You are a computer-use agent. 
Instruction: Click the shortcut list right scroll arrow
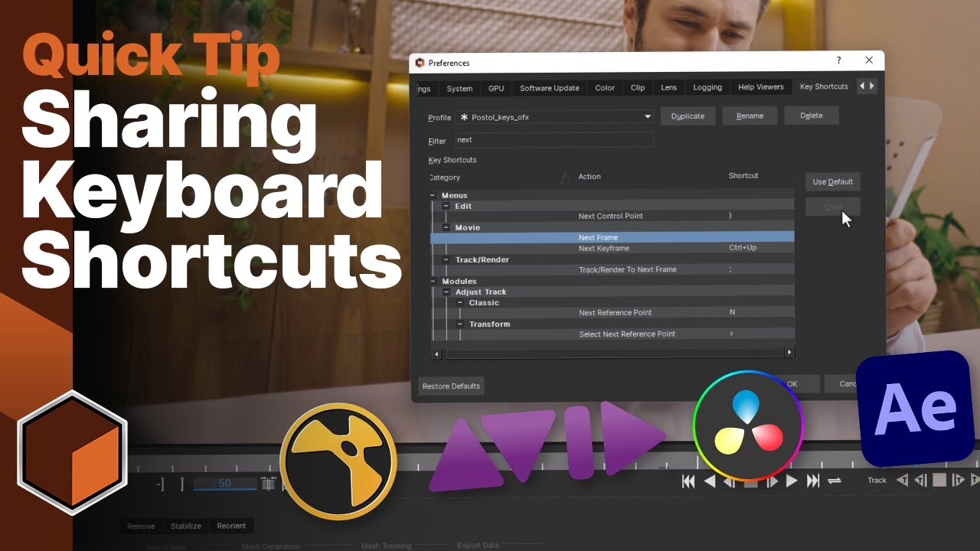tap(789, 353)
